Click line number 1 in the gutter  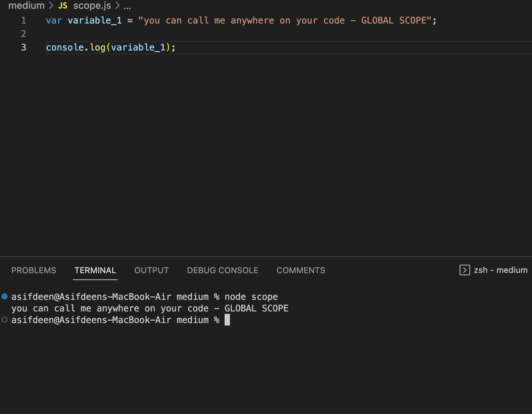pos(24,20)
